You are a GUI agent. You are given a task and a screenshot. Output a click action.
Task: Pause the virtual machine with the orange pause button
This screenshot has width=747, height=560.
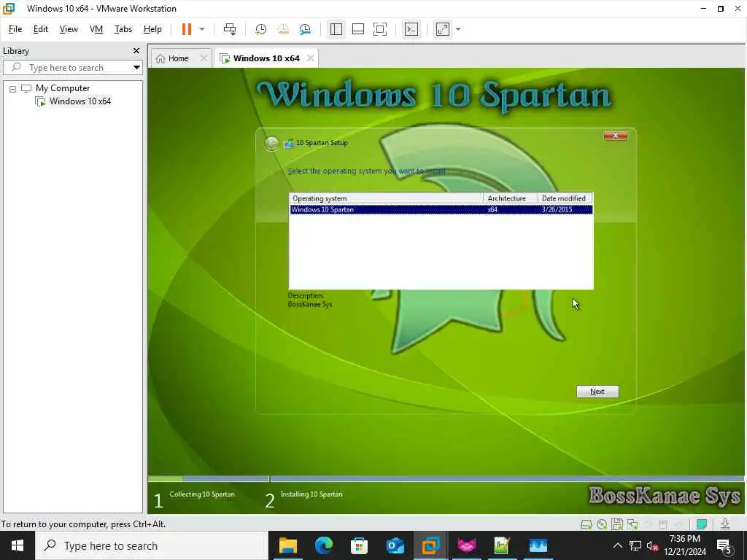pyautogui.click(x=186, y=29)
